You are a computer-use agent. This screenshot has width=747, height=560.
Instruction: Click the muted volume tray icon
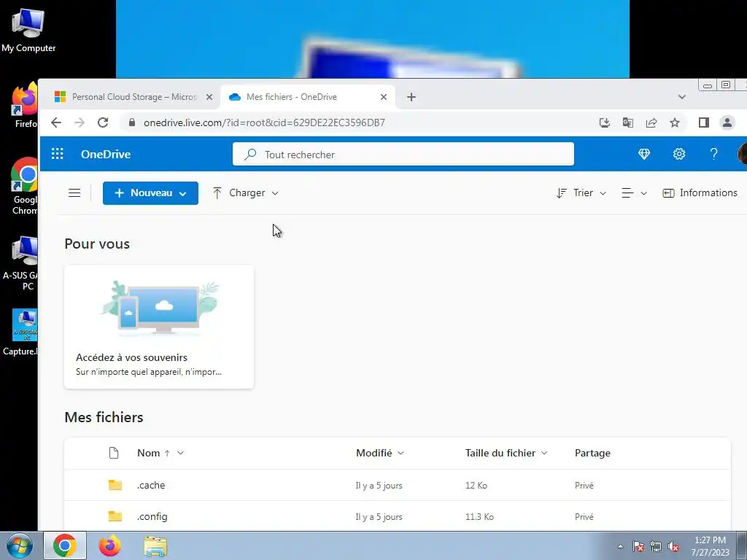click(673, 547)
